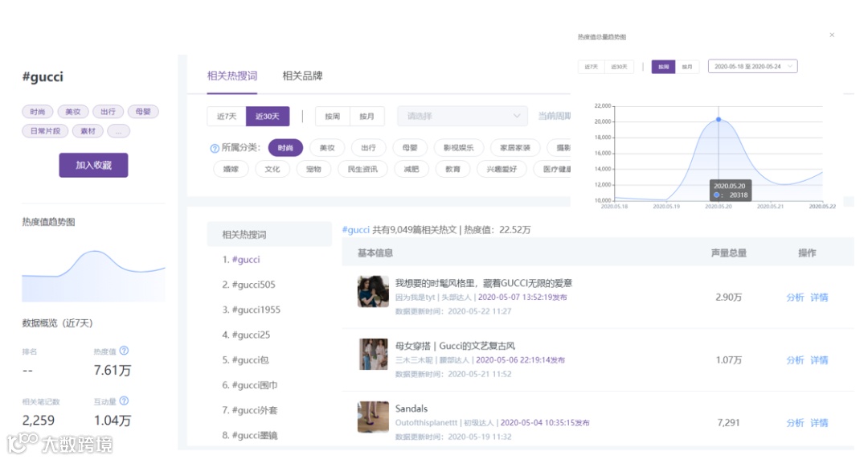Click the post title 母女穿搭 | Gucci的文艺复古风
The width and height of the screenshot is (868, 460).
(455, 346)
